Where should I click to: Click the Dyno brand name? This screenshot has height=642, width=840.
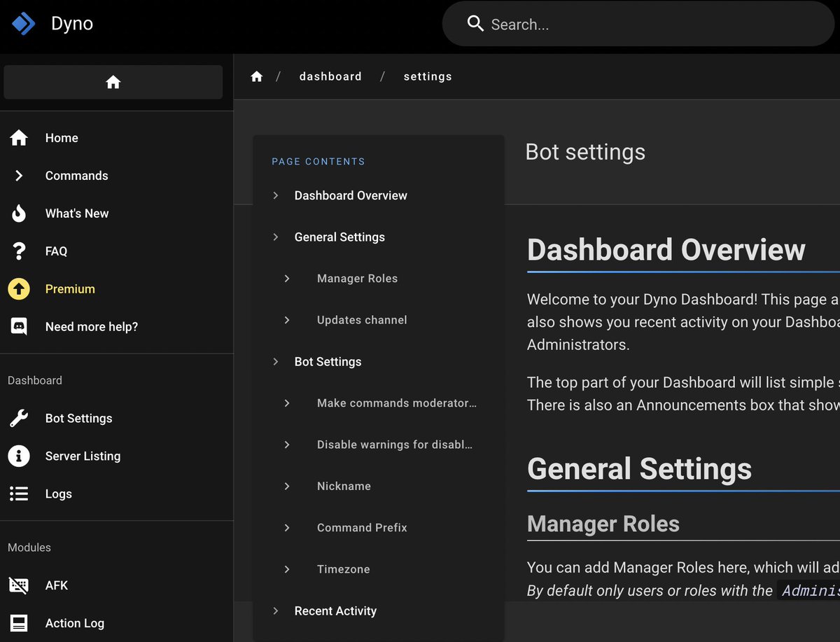point(72,24)
